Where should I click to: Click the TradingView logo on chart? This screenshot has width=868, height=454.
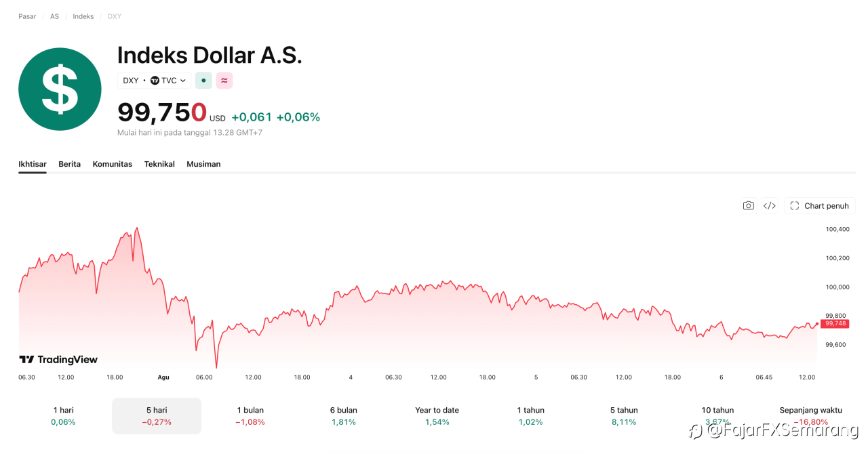pos(58,360)
